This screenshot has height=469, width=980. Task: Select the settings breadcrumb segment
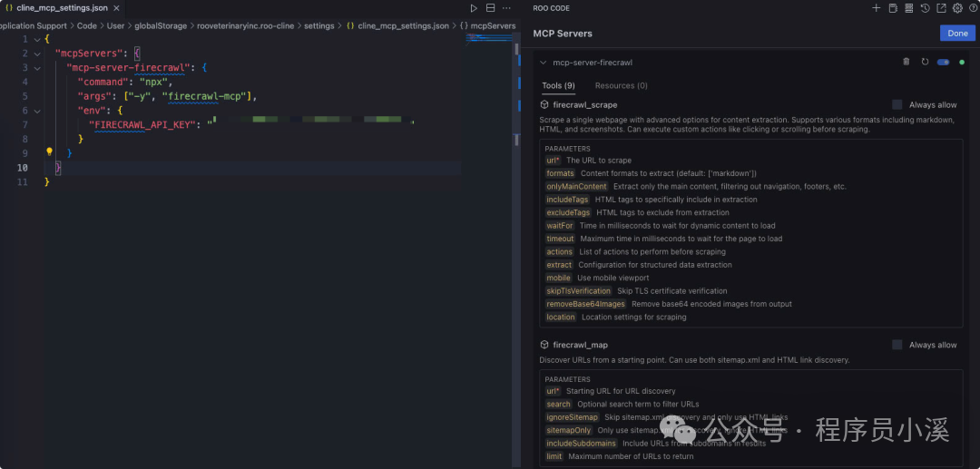click(x=318, y=25)
